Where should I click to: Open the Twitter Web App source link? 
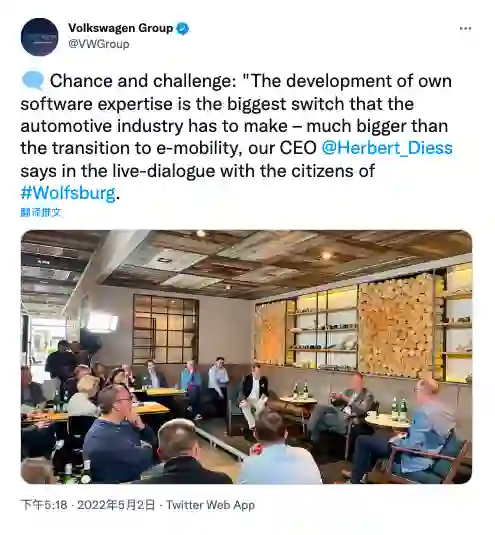[210, 505]
